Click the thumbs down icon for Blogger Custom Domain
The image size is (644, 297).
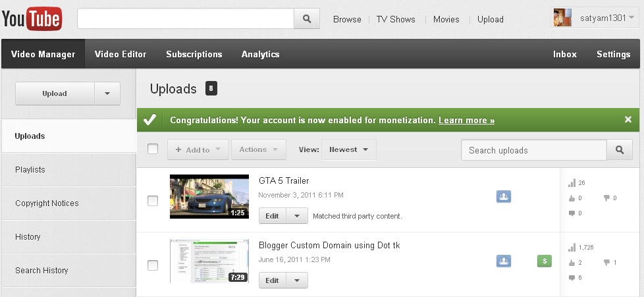click(606, 263)
